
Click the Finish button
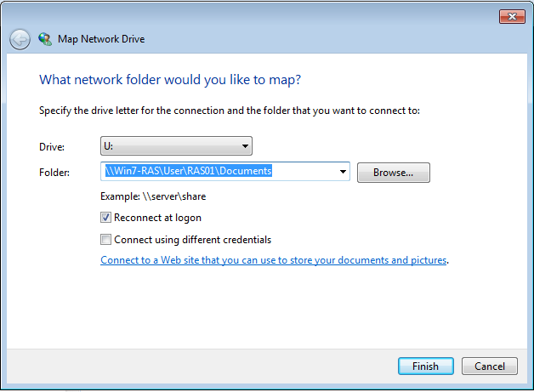(425, 366)
